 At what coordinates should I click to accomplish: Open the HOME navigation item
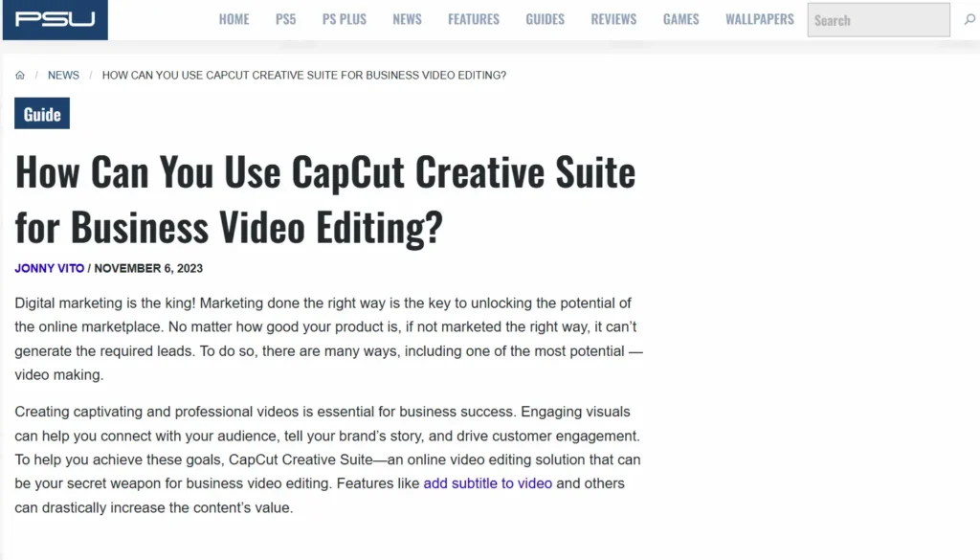click(234, 19)
